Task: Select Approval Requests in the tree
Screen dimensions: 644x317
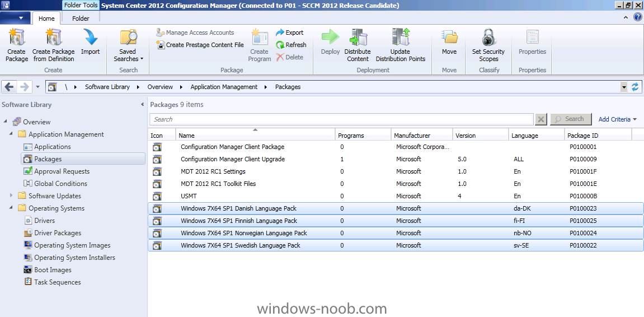Action: point(62,171)
